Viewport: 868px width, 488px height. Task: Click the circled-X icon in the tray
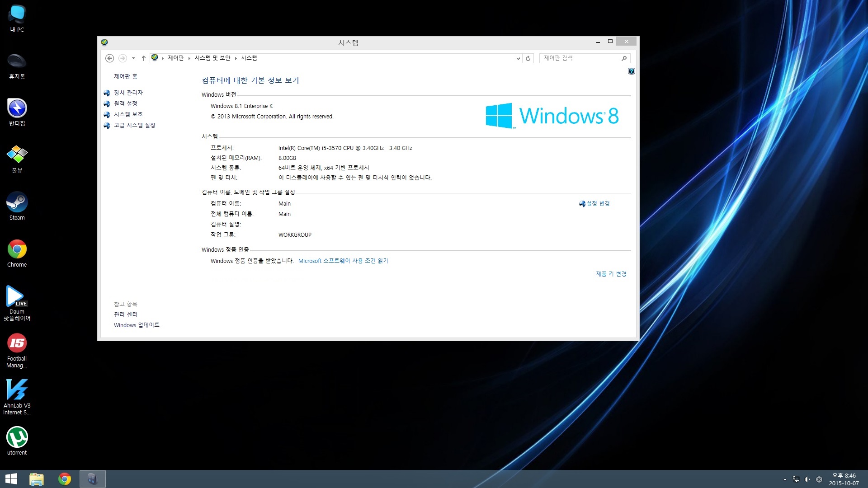pyautogui.click(x=819, y=479)
